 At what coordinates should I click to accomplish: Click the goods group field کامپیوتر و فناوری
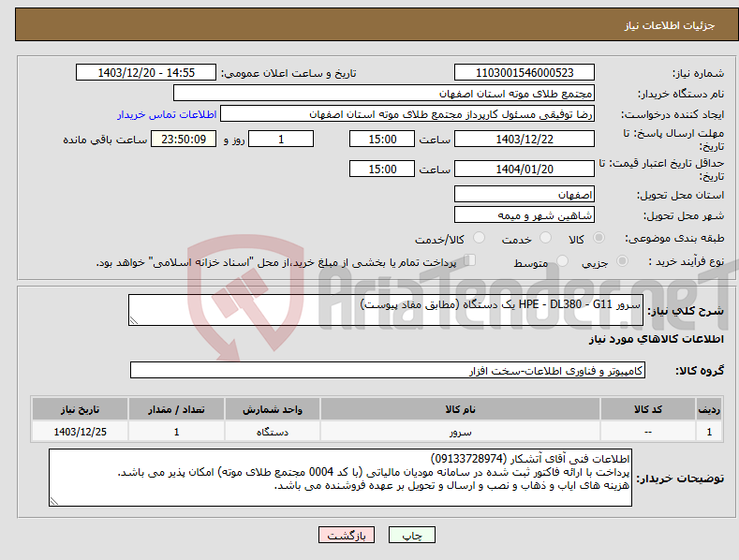click(x=388, y=371)
